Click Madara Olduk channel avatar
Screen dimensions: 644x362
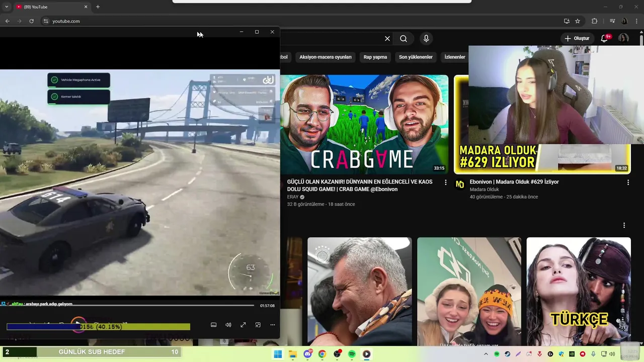[x=460, y=185]
